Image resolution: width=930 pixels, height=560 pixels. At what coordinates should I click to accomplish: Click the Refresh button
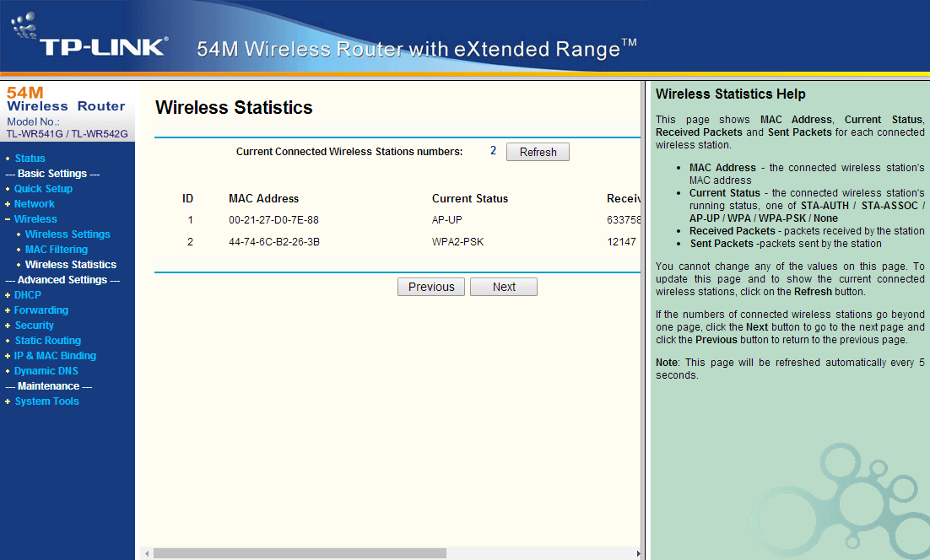click(x=538, y=152)
